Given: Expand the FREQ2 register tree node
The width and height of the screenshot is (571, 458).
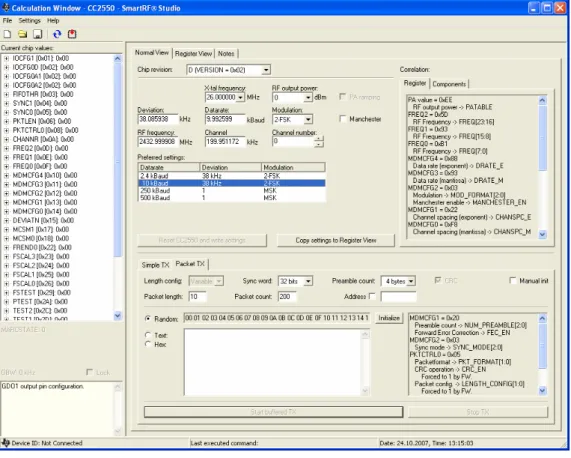Looking at the screenshot, I should pos(6,148).
